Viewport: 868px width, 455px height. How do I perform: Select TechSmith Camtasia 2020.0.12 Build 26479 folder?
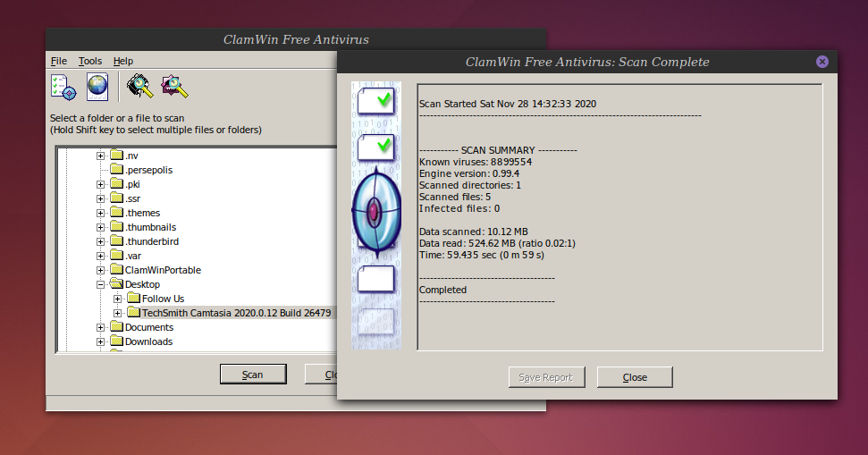point(236,313)
